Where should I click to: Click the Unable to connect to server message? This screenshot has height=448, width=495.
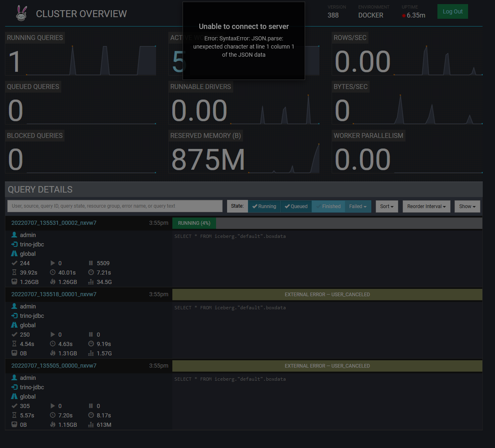coord(244,27)
